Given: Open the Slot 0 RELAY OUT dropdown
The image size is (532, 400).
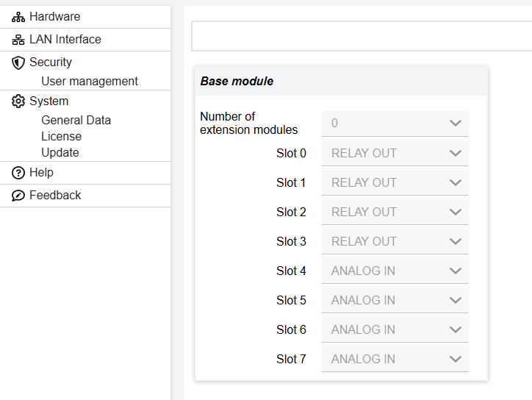Looking at the screenshot, I should [395, 153].
